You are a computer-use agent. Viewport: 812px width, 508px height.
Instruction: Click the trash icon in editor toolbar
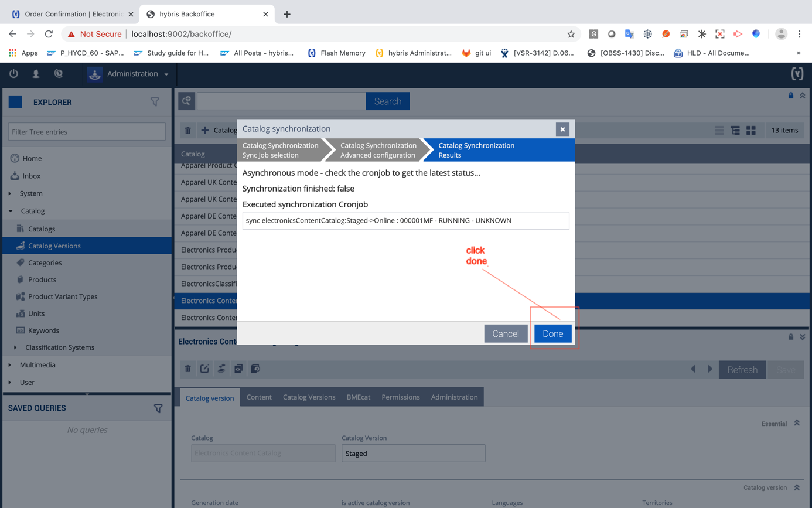tap(188, 369)
